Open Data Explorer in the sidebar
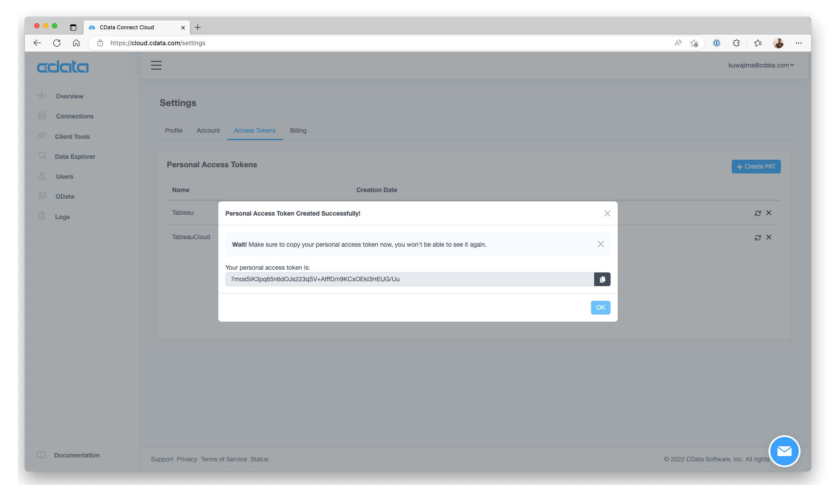Image resolution: width=836 pixels, height=504 pixels. (75, 157)
